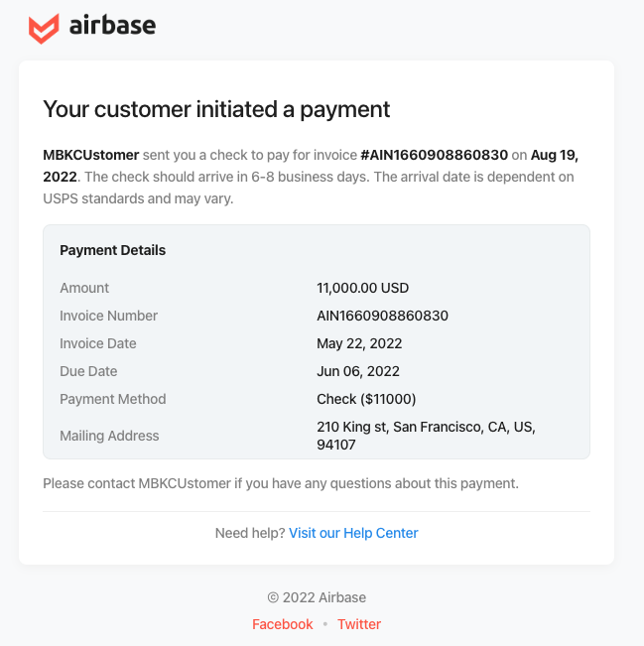This screenshot has height=646, width=644.
Task: Click the airbase wordmark text
Action: [112, 26]
